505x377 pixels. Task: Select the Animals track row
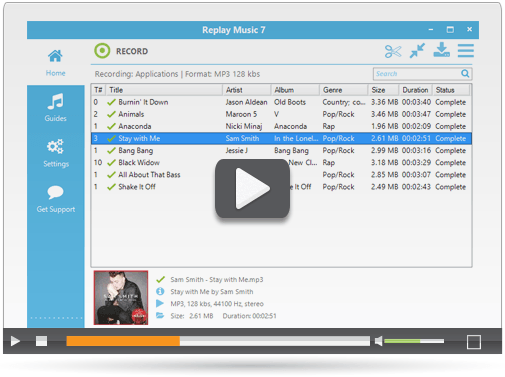[x=281, y=114]
